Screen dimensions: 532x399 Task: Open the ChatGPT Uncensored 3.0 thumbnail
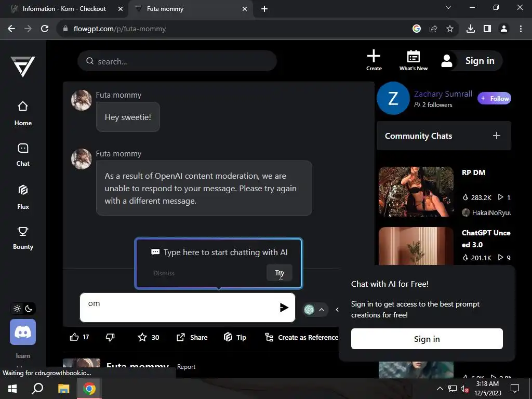pos(416,246)
